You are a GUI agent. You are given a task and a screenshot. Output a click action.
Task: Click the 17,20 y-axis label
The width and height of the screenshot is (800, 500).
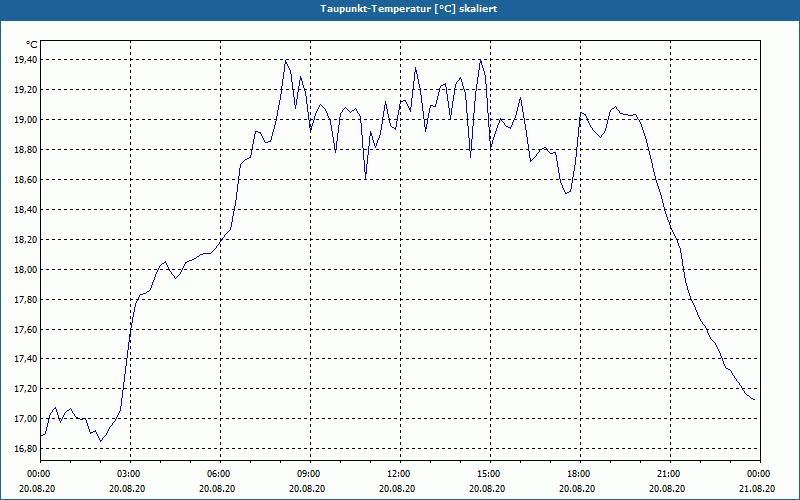pyautogui.click(x=26, y=389)
